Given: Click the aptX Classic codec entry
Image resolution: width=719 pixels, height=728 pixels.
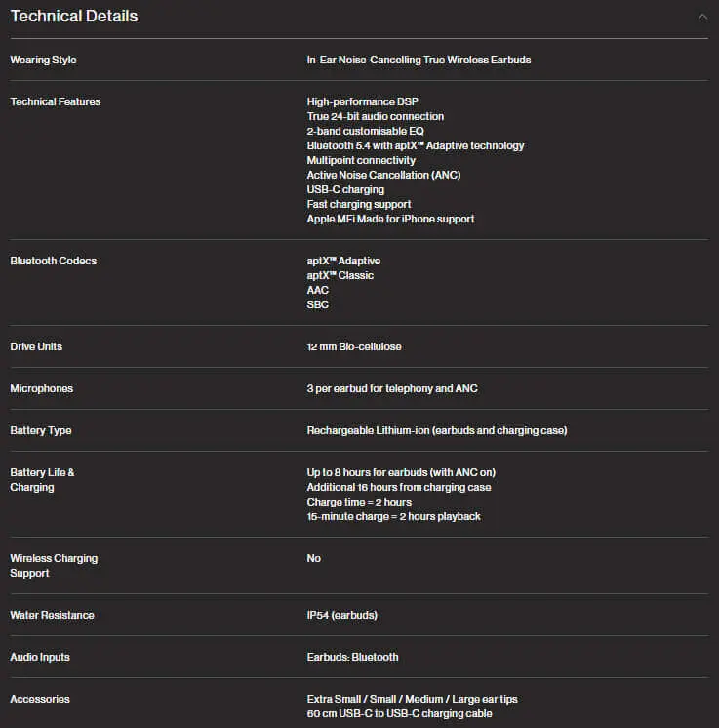Looking at the screenshot, I should point(340,275).
